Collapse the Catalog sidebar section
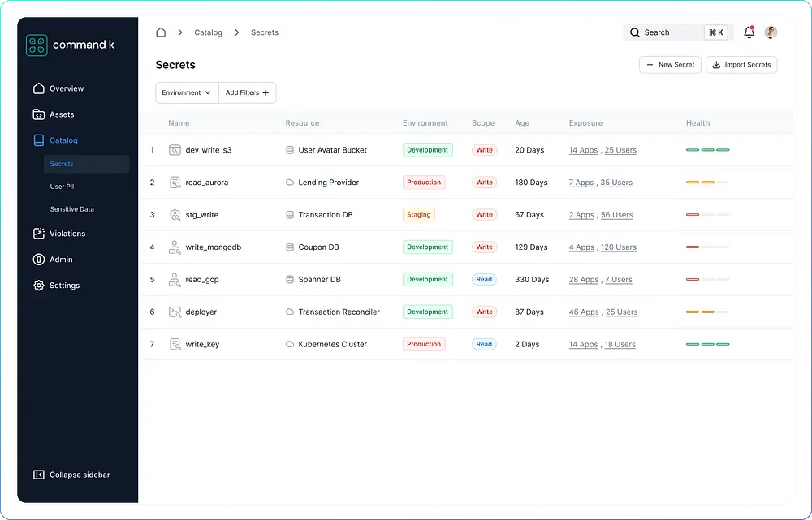The height and width of the screenshot is (520, 812). 63,140
